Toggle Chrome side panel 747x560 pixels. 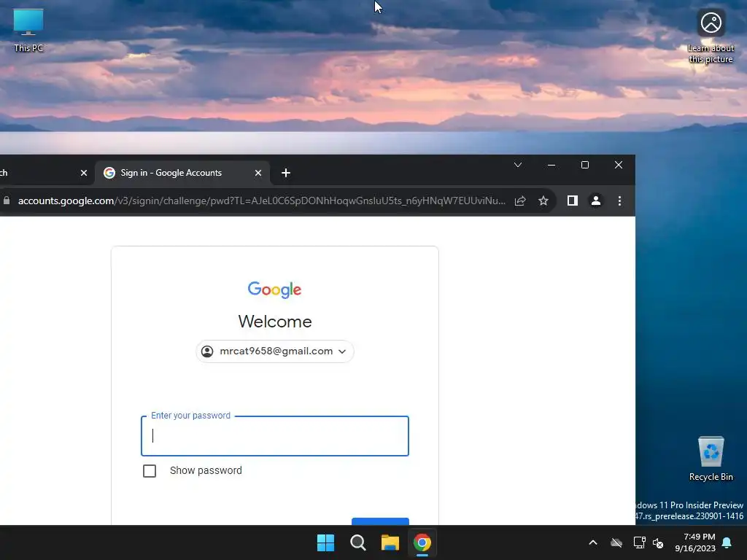pos(572,201)
